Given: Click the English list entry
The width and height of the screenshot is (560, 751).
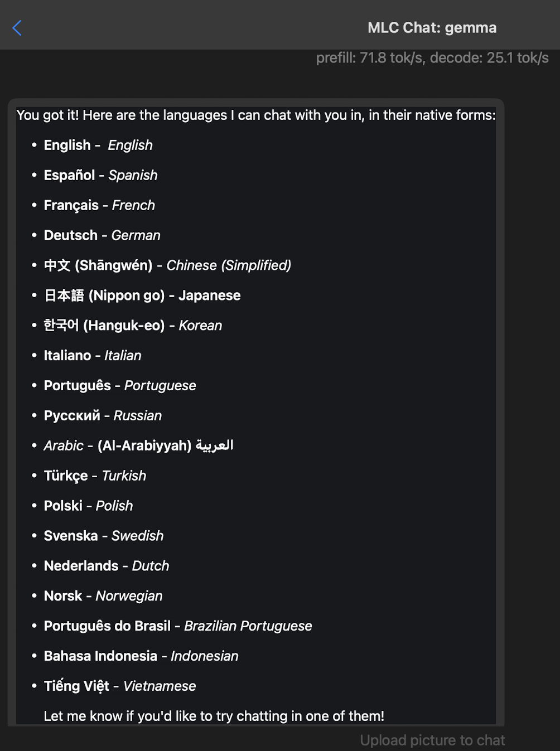Looking at the screenshot, I should [98, 145].
